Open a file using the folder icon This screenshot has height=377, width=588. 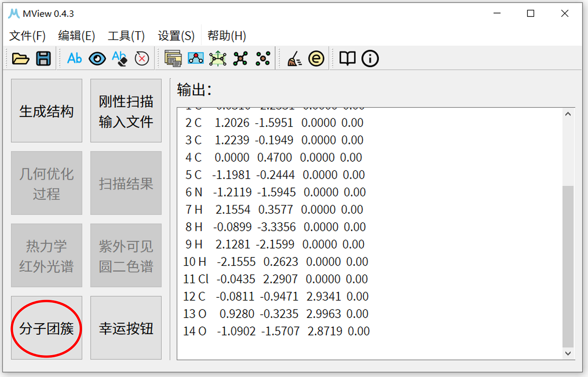[x=21, y=59]
